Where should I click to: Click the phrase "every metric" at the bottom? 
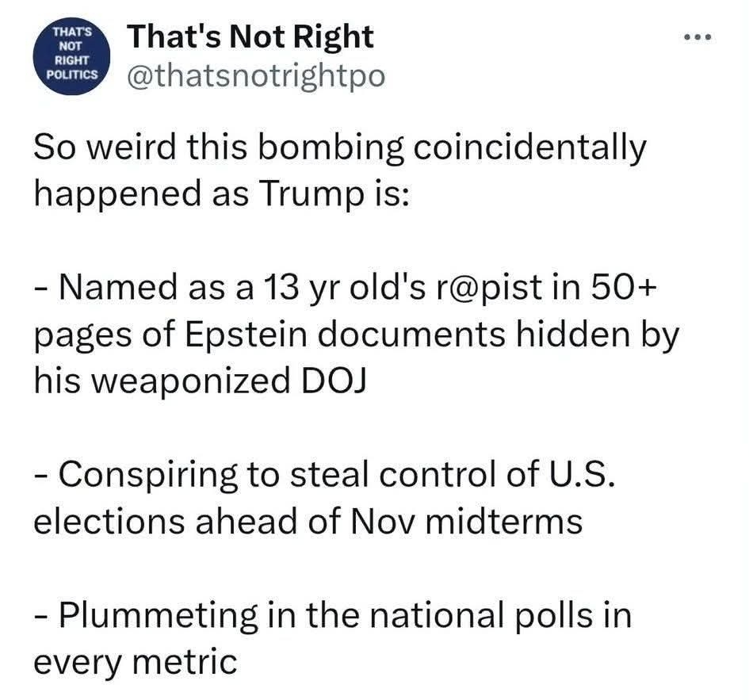point(136,660)
